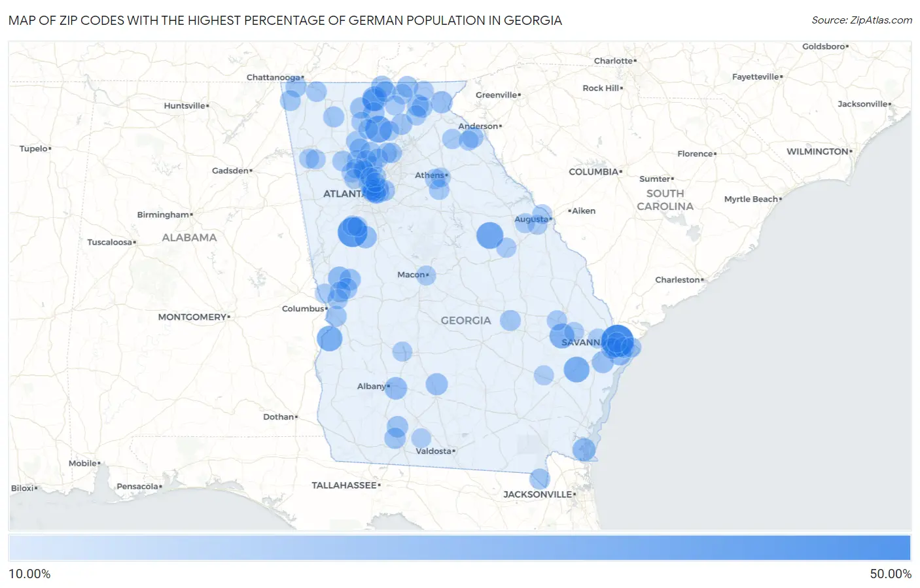Click the Charlotte city label
This screenshot has height=588, width=920.
pos(614,61)
